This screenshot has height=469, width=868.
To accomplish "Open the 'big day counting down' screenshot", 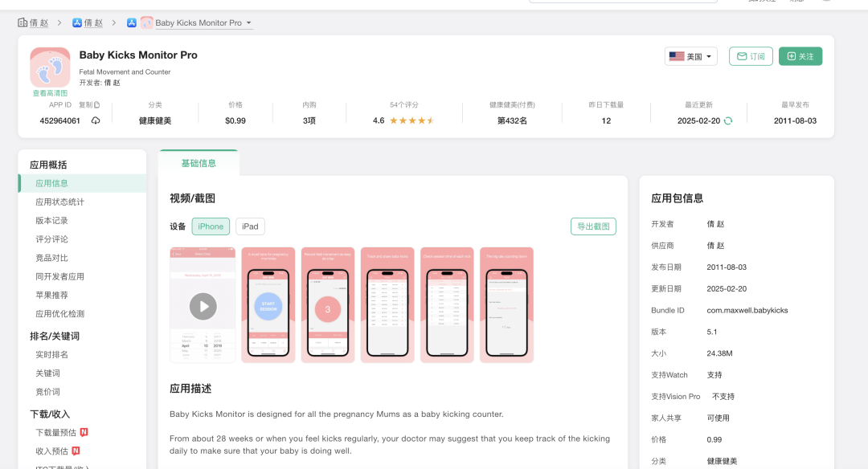I will (506, 304).
